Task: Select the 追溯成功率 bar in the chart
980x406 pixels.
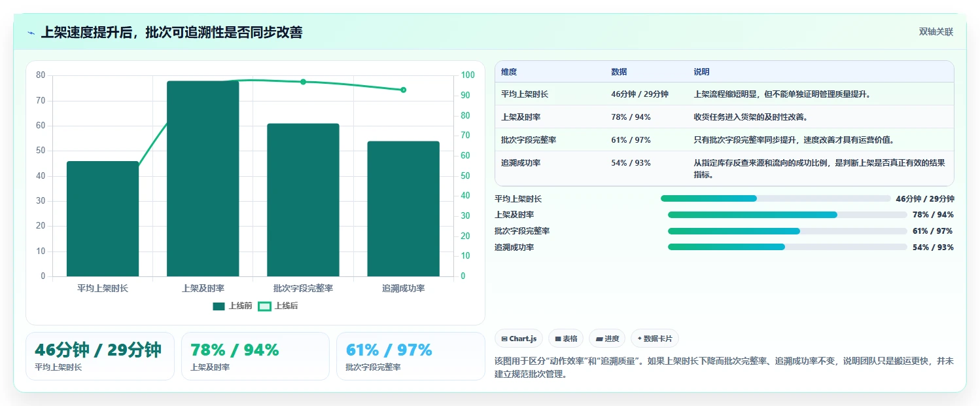Action: point(403,209)
